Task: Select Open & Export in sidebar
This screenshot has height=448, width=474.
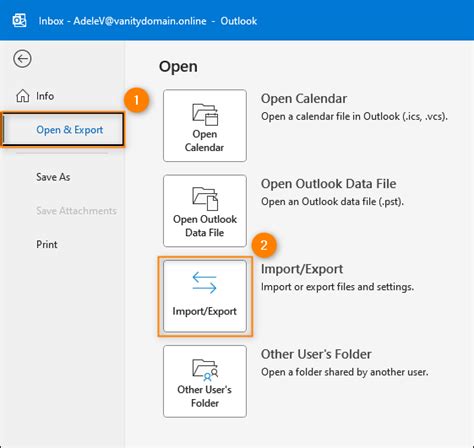Action: (x=63, y=130)
